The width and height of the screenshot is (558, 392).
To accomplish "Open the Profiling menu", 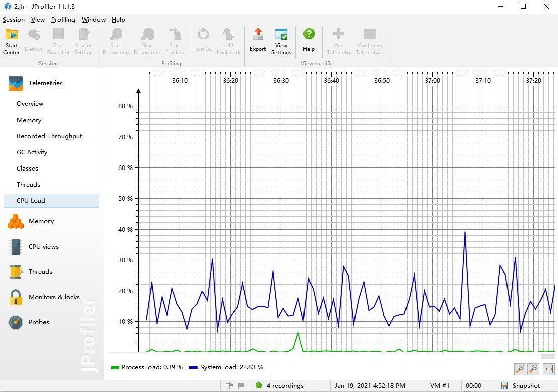I will click(63, 20).
